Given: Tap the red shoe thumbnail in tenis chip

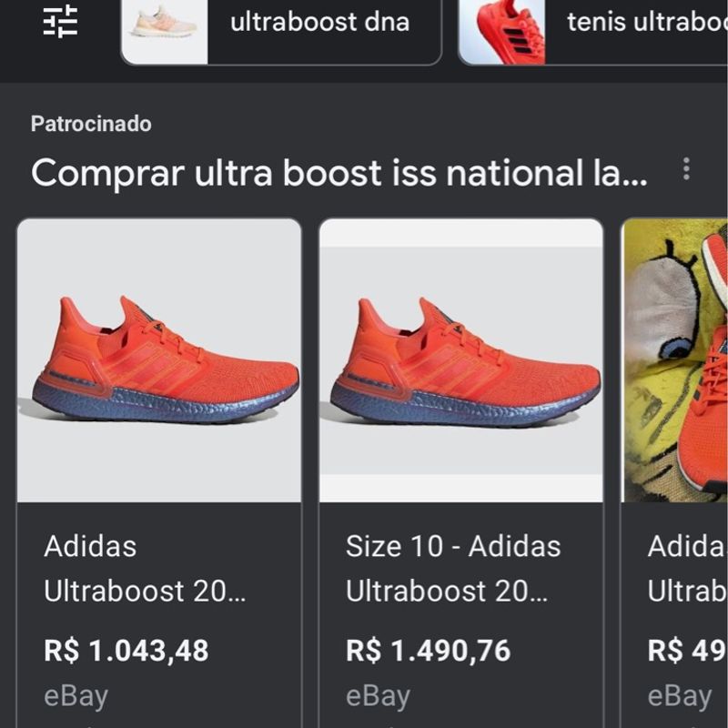Looking at the screenshot, I should coord(502,31).
